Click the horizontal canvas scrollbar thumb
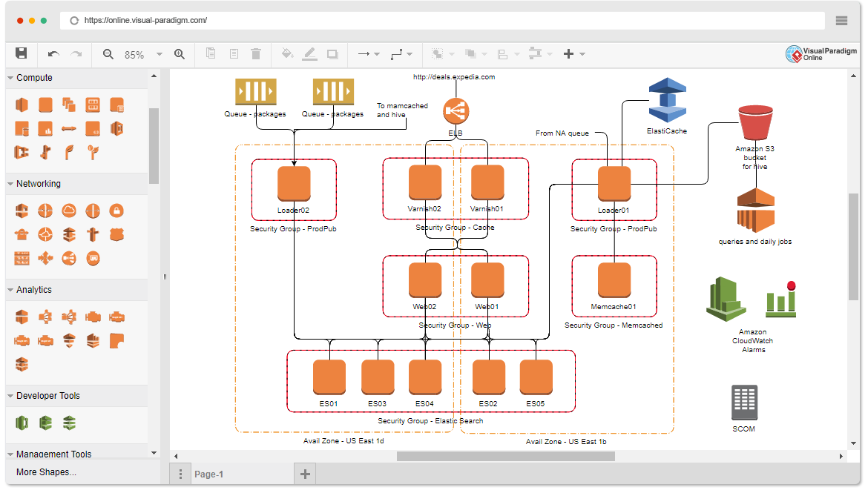 click(x=506, y=457)
